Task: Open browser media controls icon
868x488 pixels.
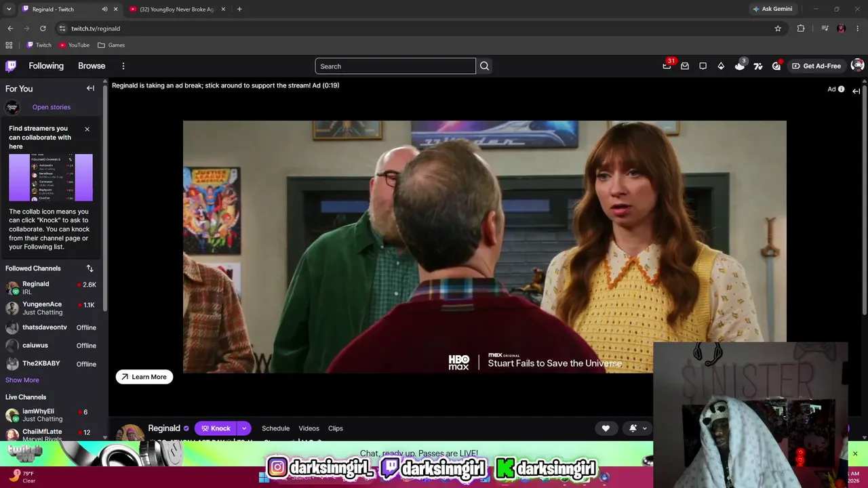Action: (825, 28)
